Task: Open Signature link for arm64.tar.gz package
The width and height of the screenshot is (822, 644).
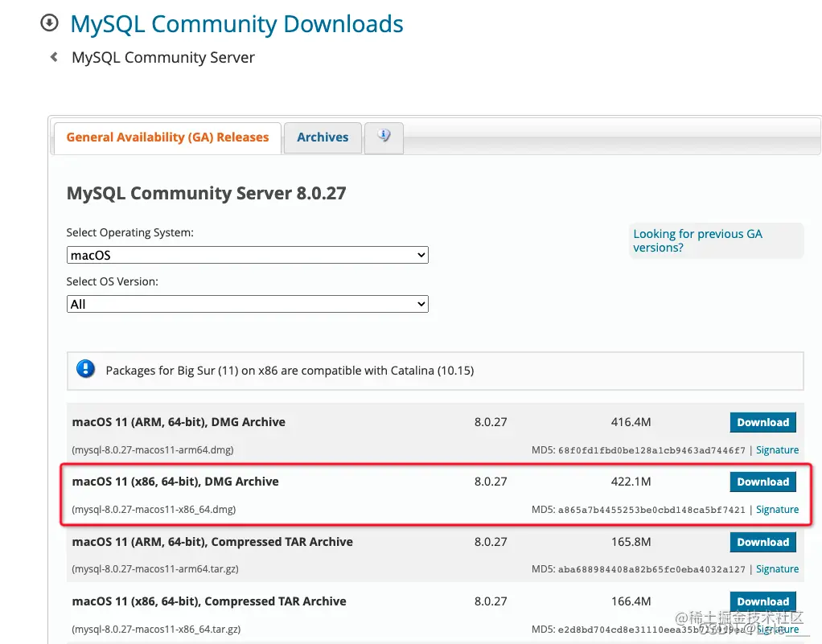Action: coord(778,569)
